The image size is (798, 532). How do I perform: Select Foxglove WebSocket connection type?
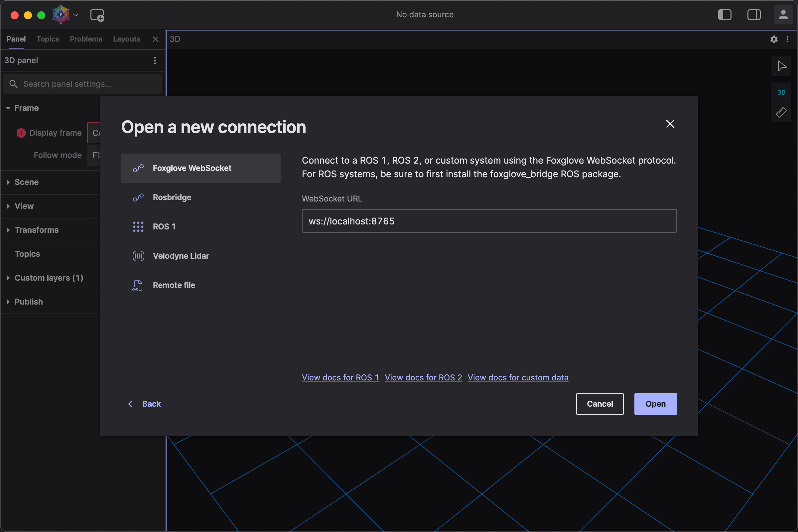(201, 168)
